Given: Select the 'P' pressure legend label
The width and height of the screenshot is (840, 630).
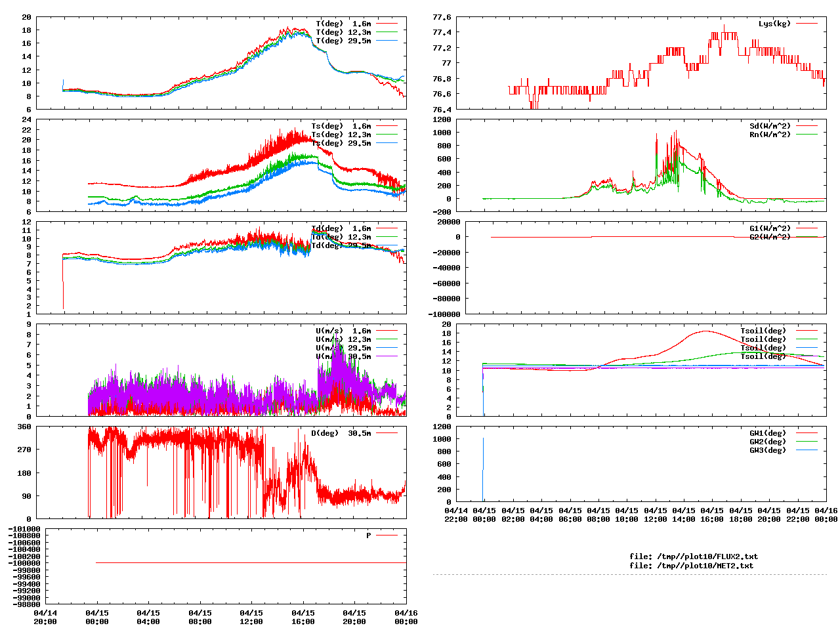Looking at the screenshot, I should [369, 535].
